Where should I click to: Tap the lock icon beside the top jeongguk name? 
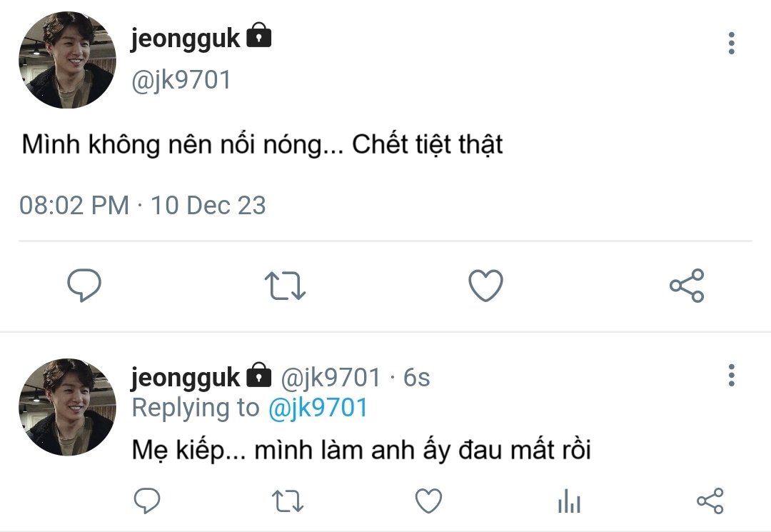(x=259, y=36)
